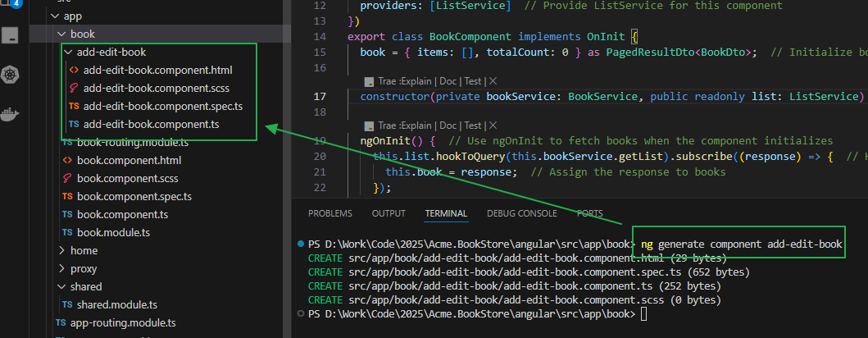Open the Docker whale icon in activity bar
The height and width of the screenshot is (338, 868).
tap(10, 114)
